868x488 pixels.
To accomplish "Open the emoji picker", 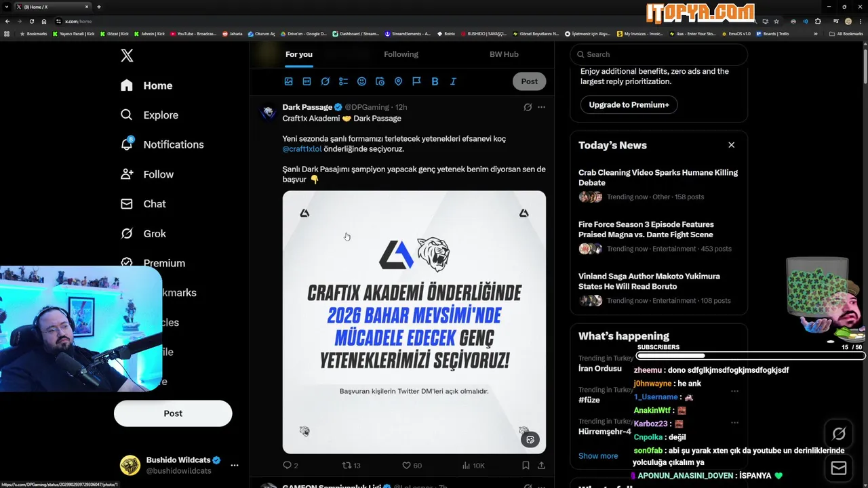I will click(361, 81).
